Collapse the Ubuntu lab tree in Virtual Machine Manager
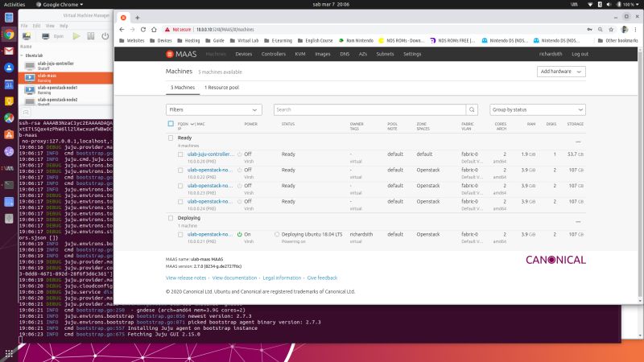The height and width of the screenshot is (362, 644). tap(22, 56)
